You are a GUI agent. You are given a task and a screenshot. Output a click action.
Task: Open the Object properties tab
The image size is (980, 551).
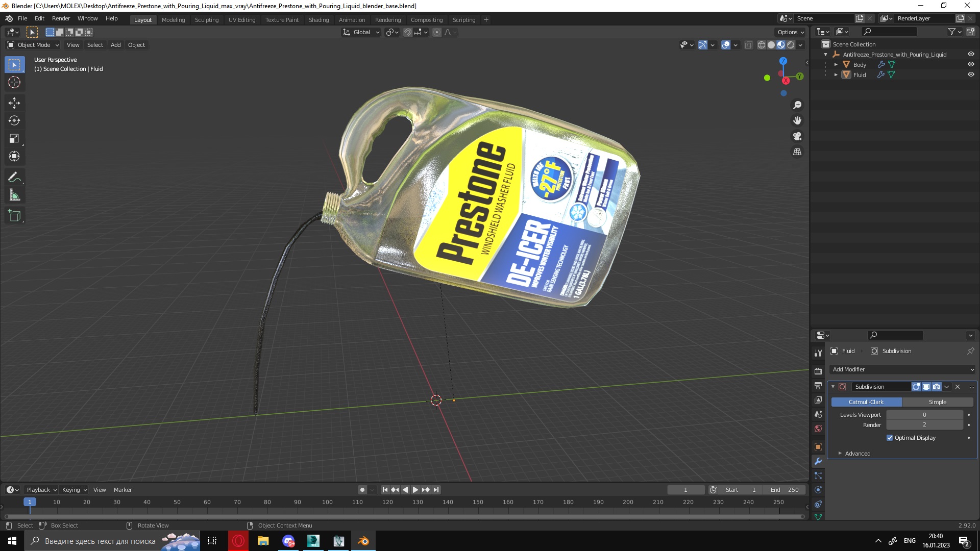[x=818, y=447]
